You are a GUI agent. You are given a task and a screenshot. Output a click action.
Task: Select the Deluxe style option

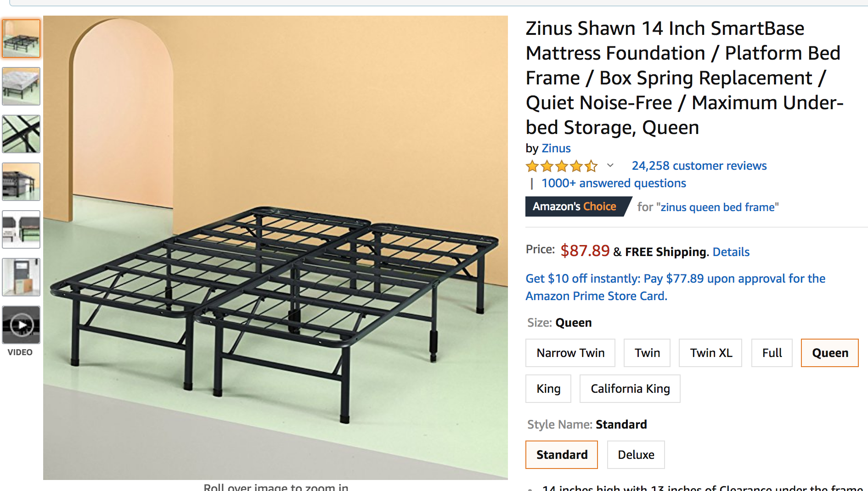(636, 455)
